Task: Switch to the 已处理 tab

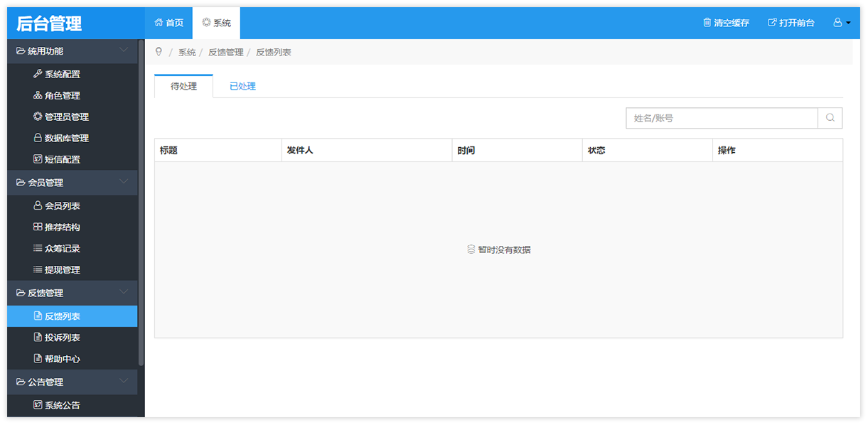Action: tap(242, 86)
